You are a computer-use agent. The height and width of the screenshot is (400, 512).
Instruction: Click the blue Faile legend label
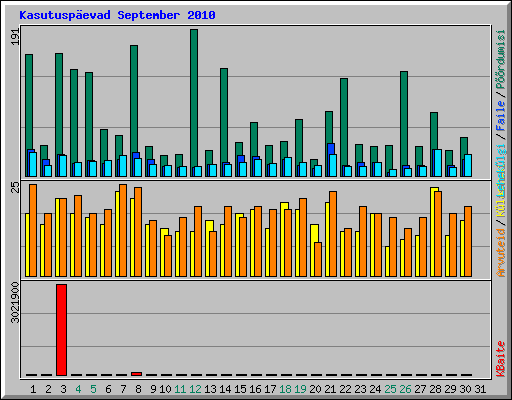(501, 116)
